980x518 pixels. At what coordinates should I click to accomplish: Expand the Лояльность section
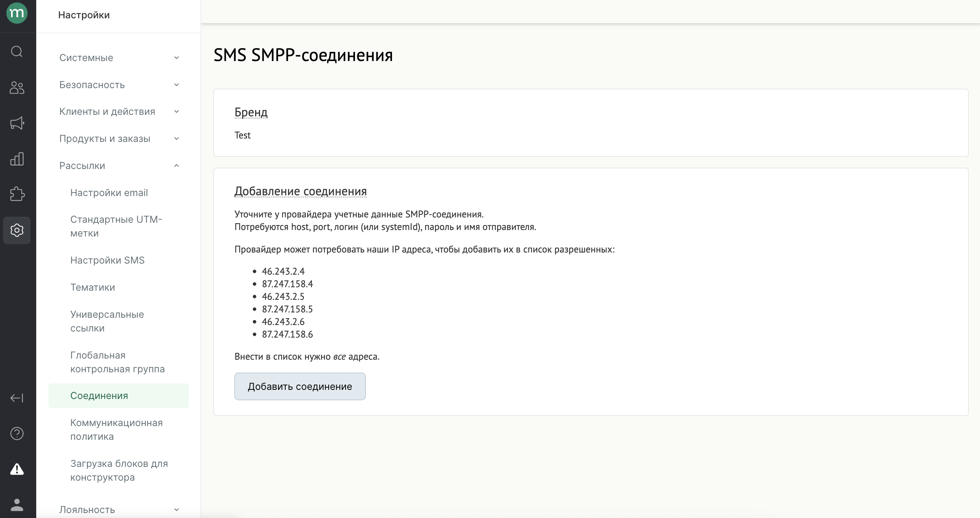[119, 510]
